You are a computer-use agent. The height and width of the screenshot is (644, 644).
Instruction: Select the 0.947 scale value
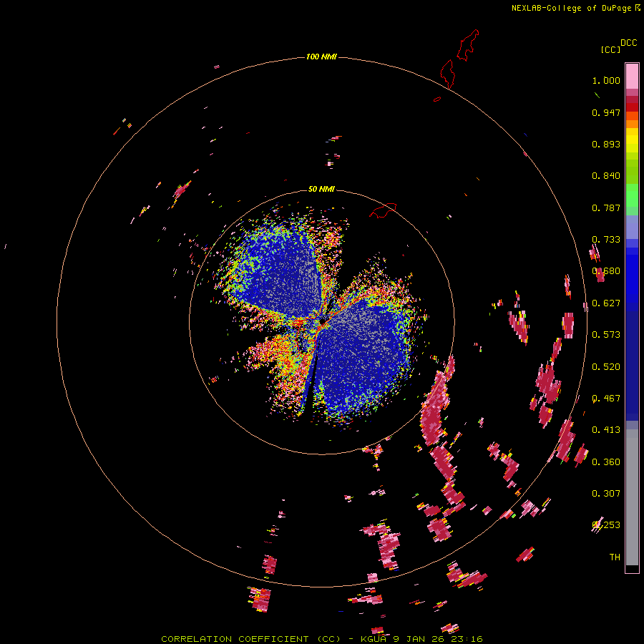pos(606,112)
